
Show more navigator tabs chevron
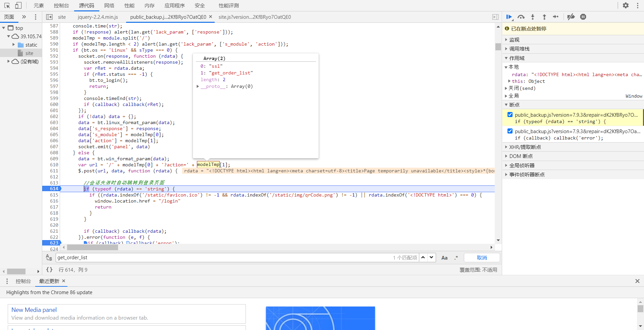point(24,17)
